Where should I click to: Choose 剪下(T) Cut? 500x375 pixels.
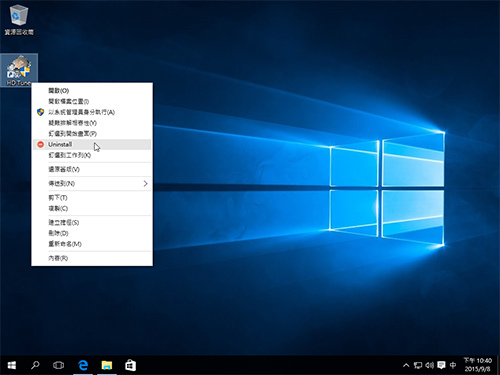pos(92,198)
